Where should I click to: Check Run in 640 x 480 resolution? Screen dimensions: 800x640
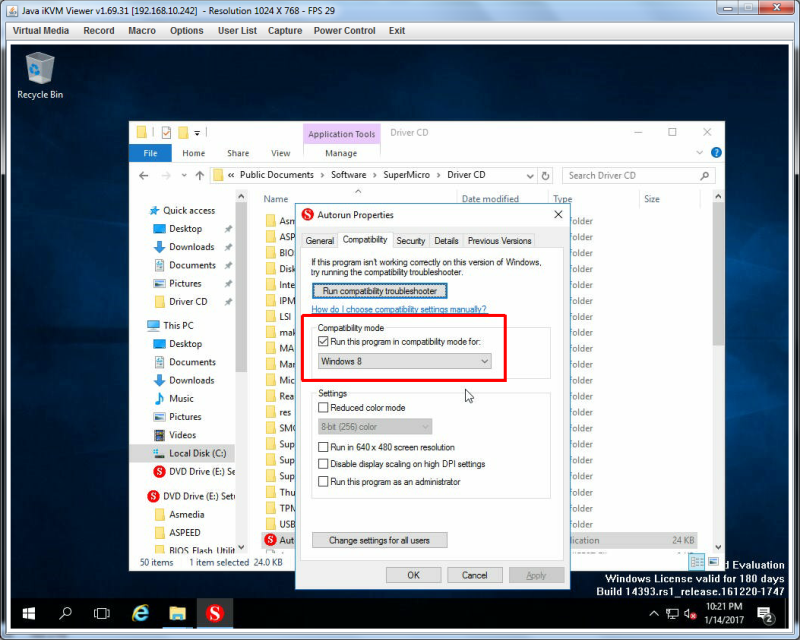click(323, 447)
